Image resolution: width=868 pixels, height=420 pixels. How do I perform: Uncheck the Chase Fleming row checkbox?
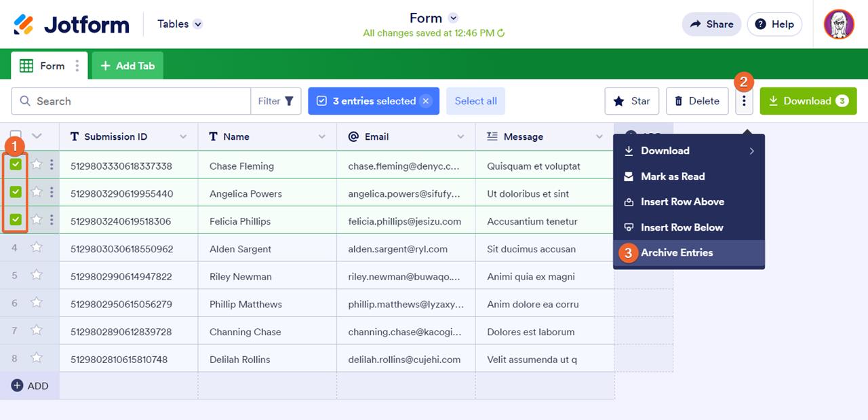(x=16, y=165)
